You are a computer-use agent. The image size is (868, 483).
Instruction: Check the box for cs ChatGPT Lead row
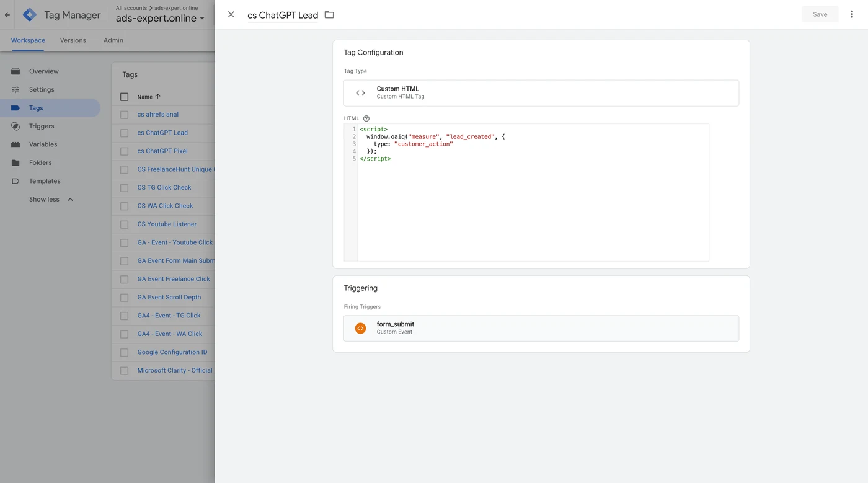[125, 133]
